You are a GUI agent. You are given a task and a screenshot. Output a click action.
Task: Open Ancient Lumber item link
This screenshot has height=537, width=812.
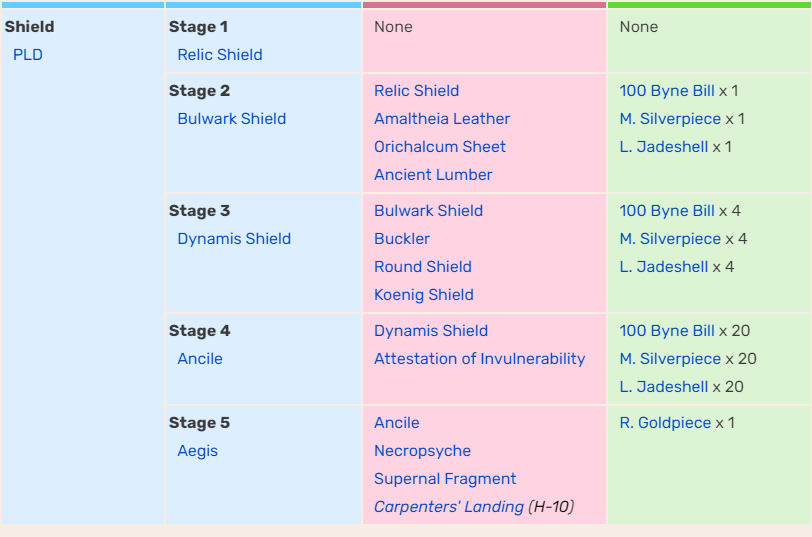(x=432, y=175)
